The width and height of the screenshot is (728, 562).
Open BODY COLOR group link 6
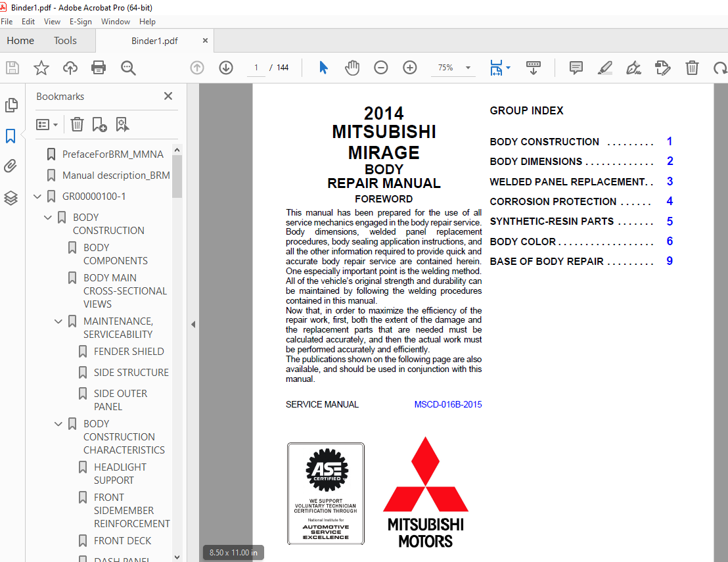tap(670, 241)
